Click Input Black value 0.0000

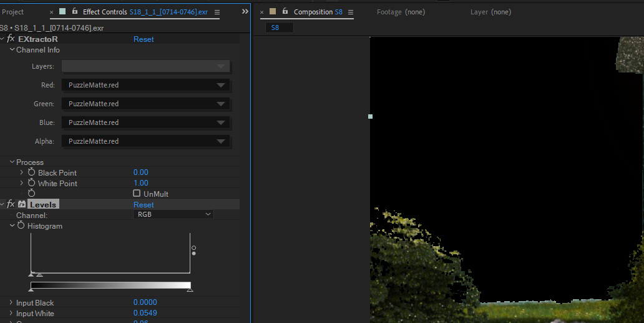point(145,302)
